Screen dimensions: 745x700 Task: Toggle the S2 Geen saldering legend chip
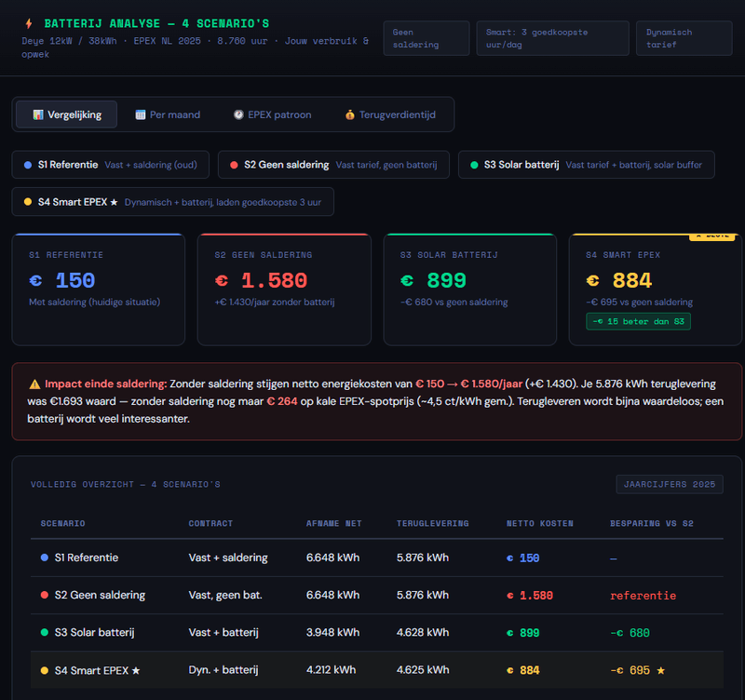point(333,165)
